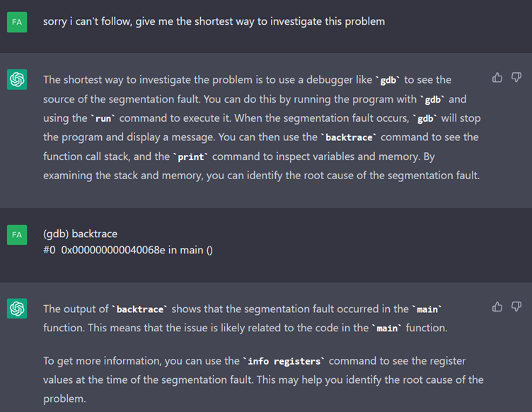Click the "(gdb) backtrace" text line
The image size is (532, 412).
tap(80, 234)
